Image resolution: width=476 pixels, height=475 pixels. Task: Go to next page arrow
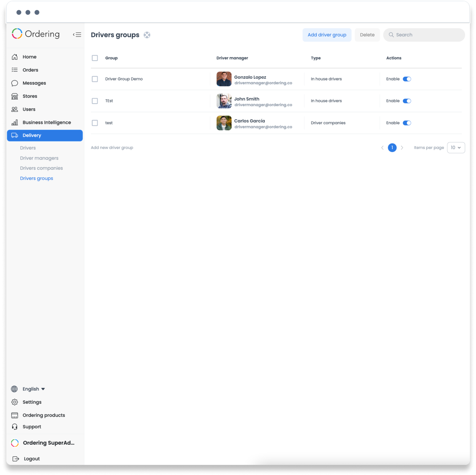(x=402, y=148)
